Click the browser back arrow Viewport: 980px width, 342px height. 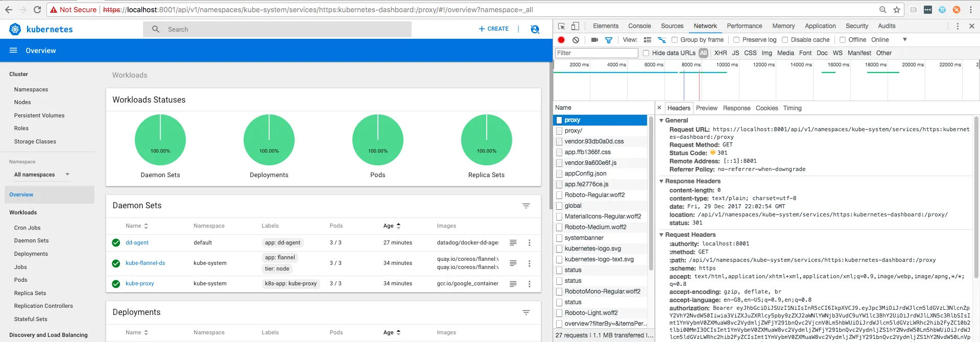point(9,10)
